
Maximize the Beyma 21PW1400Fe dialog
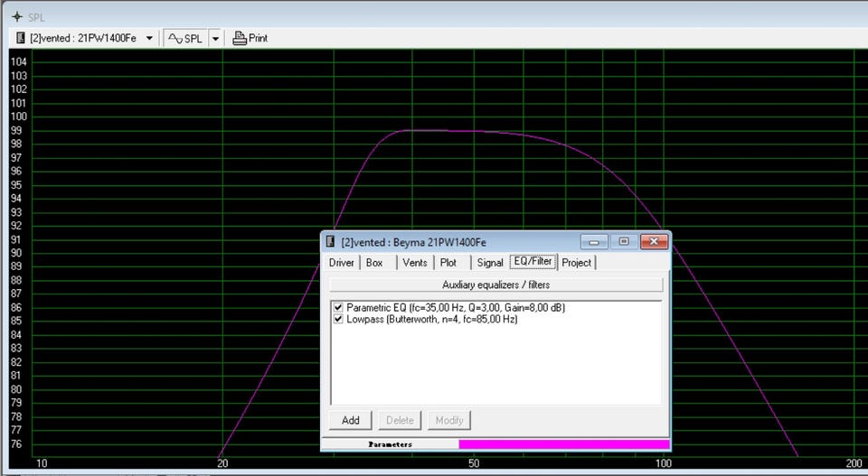pos(623,242)
